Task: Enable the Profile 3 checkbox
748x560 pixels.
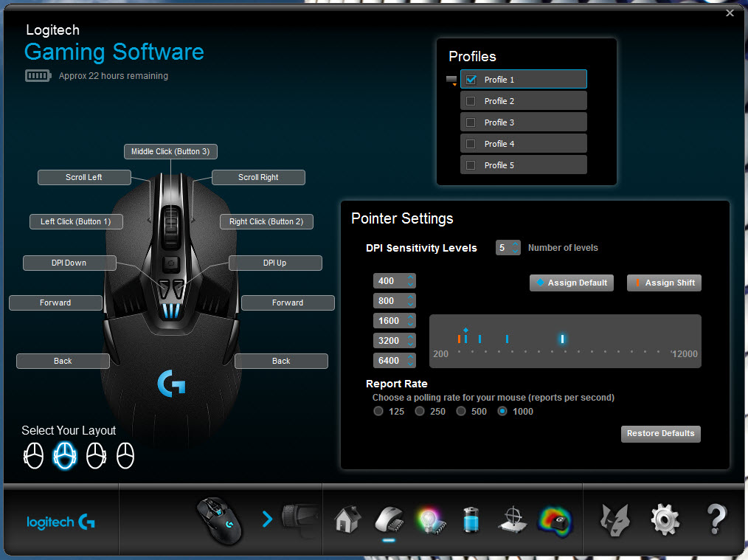Action: [x=471, y=122]
